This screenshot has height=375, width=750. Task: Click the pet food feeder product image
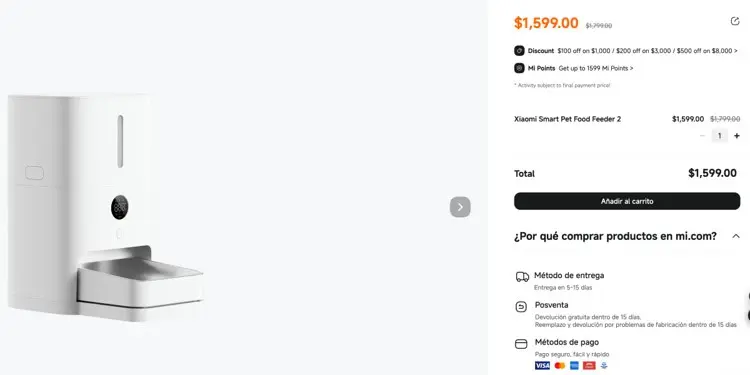(106, 208)
